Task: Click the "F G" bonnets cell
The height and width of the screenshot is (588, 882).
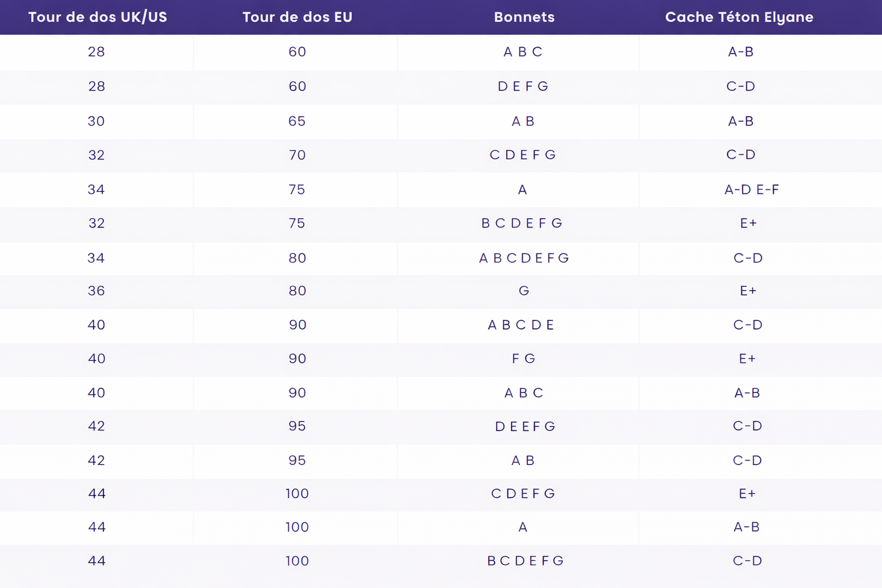Action: click(523, 359)
